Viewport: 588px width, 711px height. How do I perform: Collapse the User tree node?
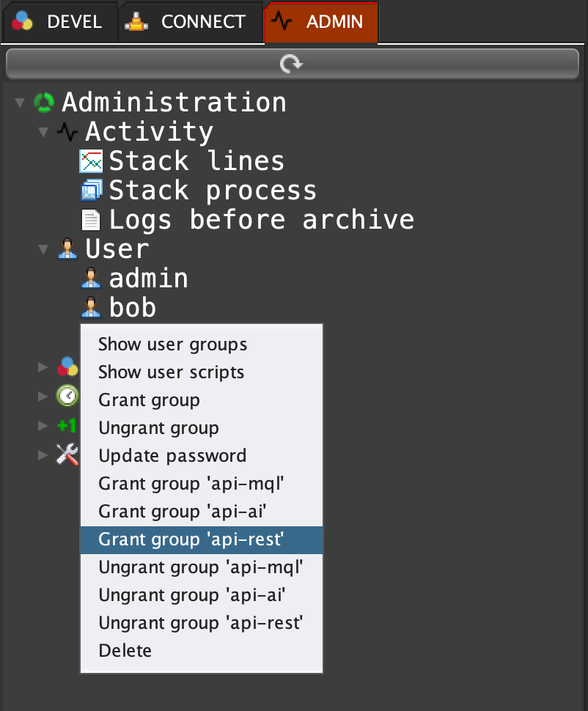coord(43,249)
